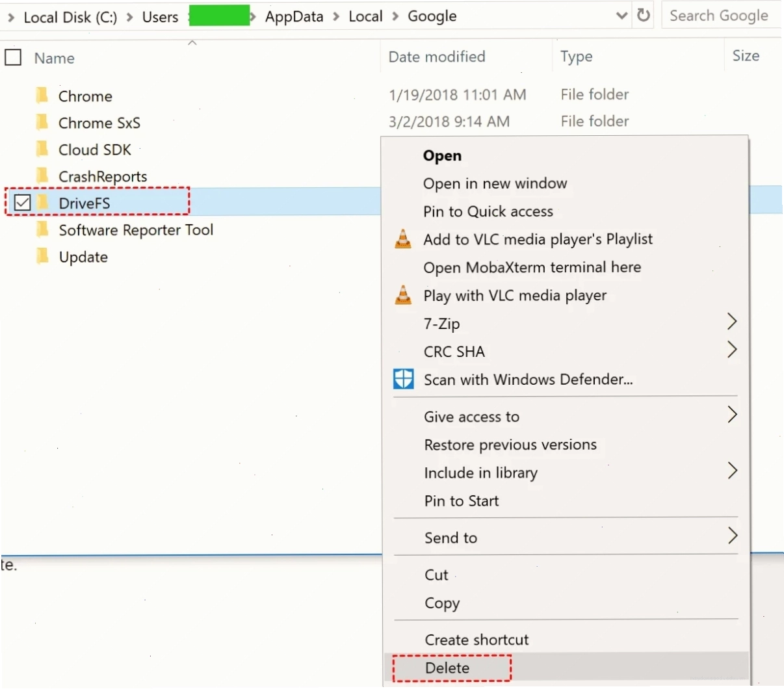Sort by the Size column header

pos(746,56)
